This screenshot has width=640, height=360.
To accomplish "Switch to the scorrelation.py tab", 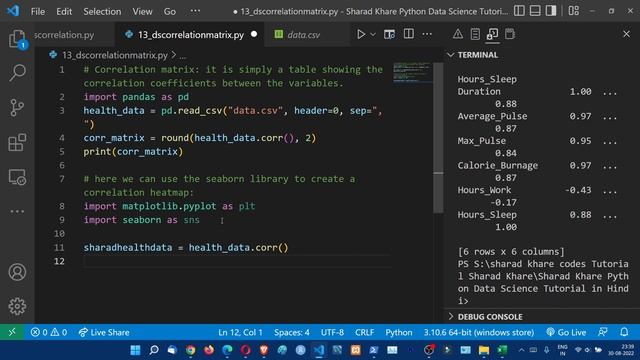I will pos(73,35).
